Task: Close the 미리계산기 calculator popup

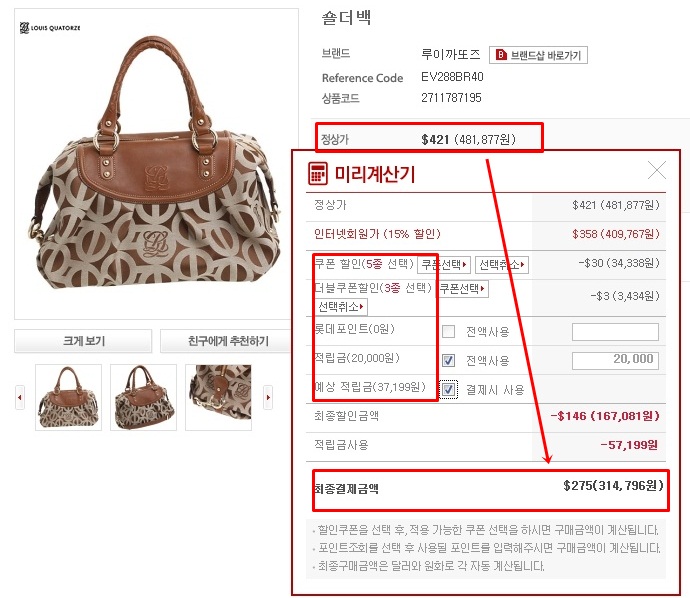Action: (657, 170)
